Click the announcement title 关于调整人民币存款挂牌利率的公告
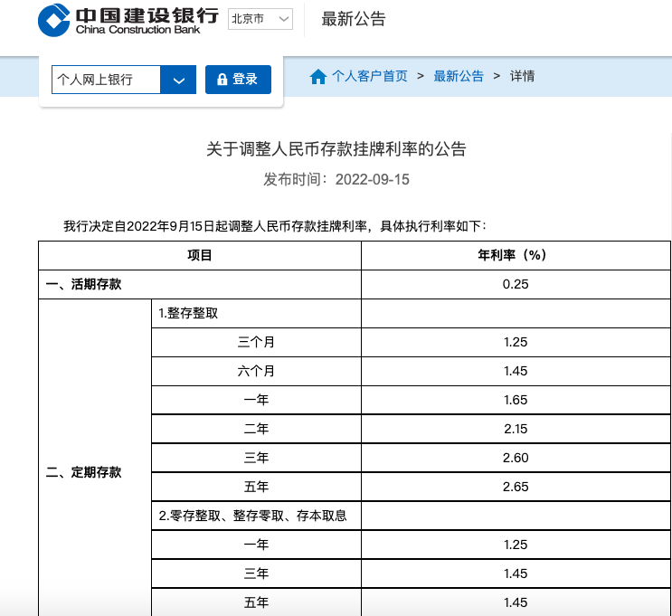Viewport: 672px width, 616px height. coord(336,149)
